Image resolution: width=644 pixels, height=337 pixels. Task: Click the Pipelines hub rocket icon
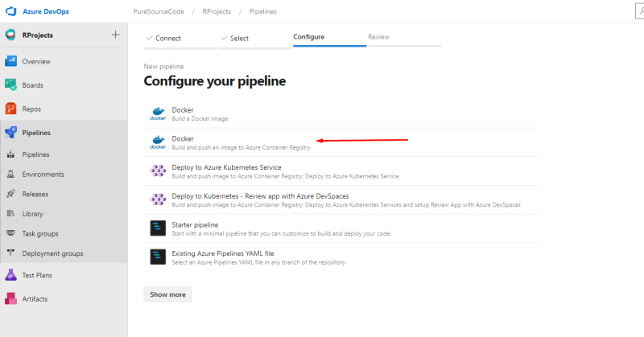[x=10, y=133]
